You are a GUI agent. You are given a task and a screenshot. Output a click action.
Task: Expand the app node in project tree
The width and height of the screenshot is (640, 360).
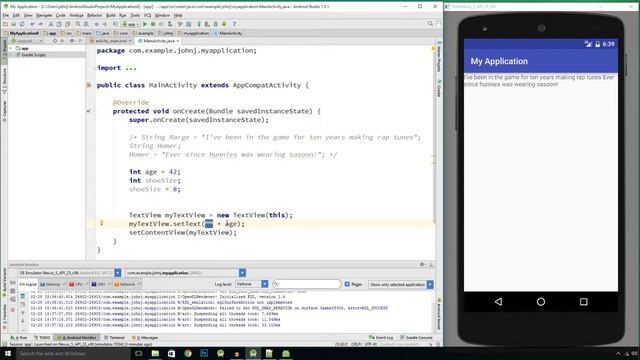11,49
